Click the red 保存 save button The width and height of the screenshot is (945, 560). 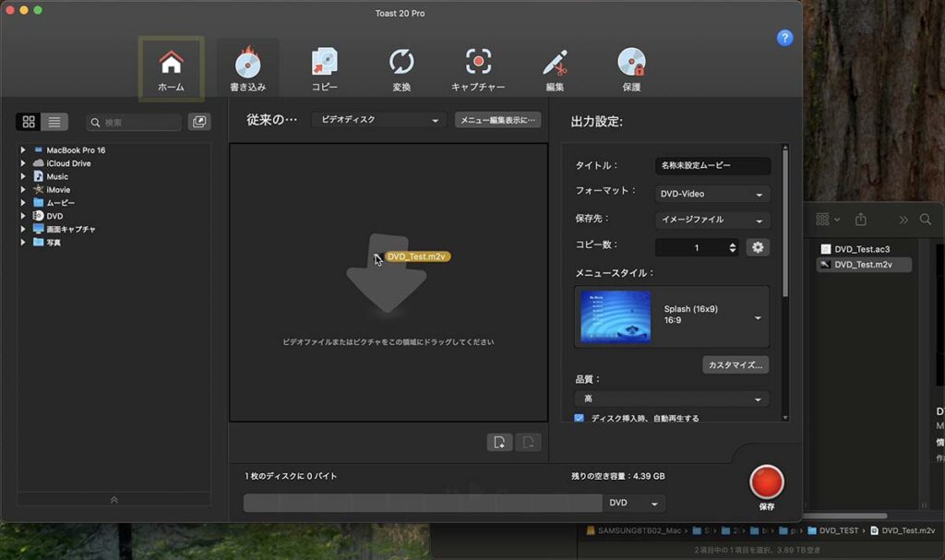tap(767, 483)
